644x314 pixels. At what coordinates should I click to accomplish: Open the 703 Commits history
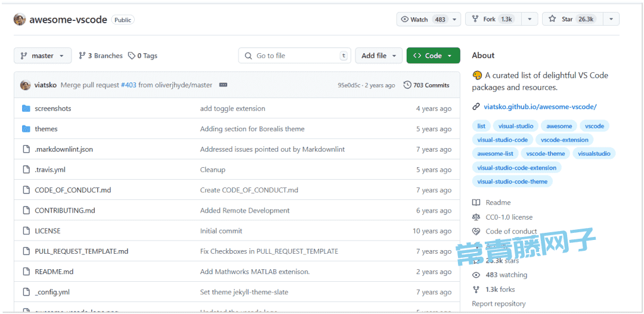[x=427, y=85]
